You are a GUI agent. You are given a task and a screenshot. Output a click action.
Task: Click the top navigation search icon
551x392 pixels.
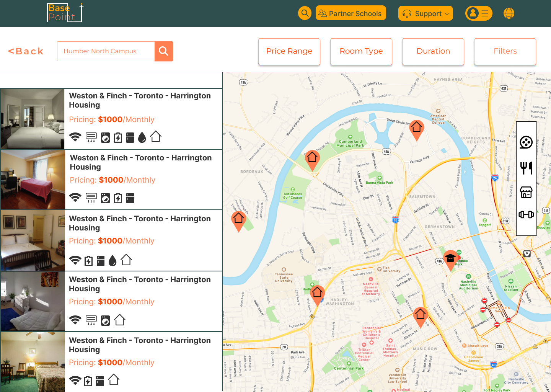pyautogui.click(x=305, y=13)
